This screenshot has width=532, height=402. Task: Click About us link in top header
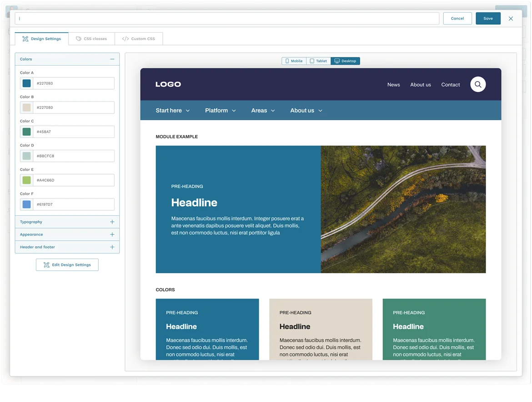click(x=421, y=85)
